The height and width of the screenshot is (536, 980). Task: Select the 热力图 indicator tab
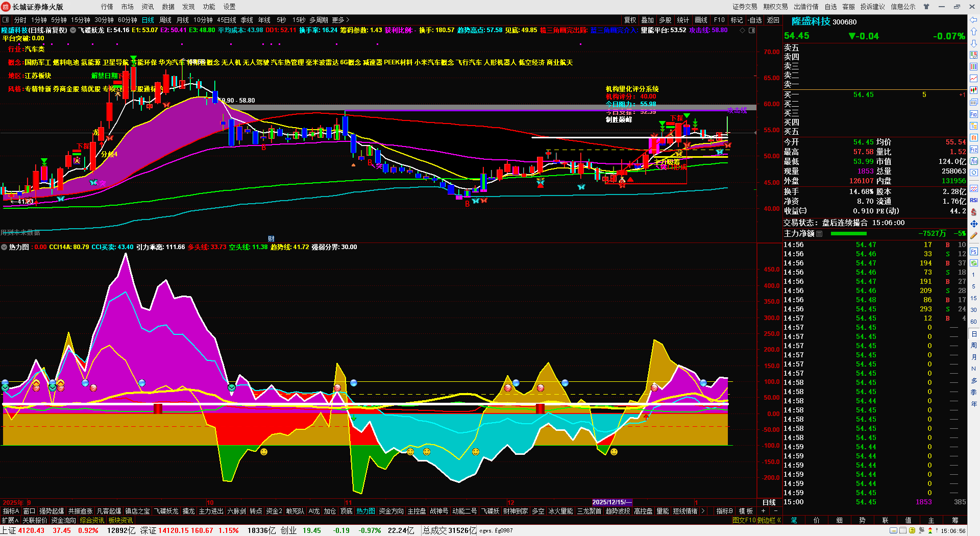[365, 511]
